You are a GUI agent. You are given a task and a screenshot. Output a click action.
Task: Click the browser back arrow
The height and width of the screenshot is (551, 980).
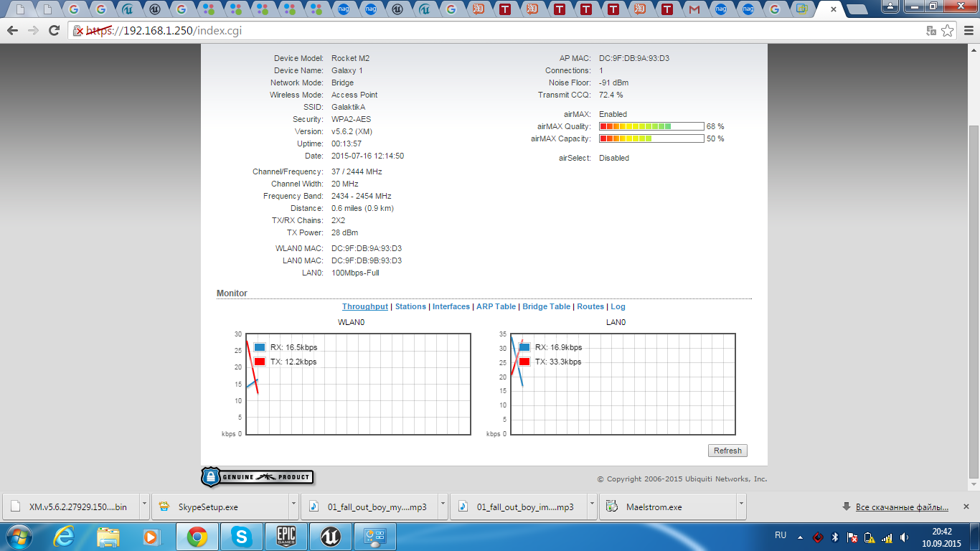12,30
